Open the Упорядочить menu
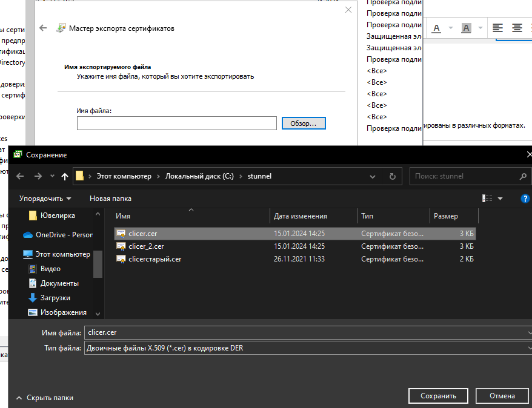 (45, 199)
